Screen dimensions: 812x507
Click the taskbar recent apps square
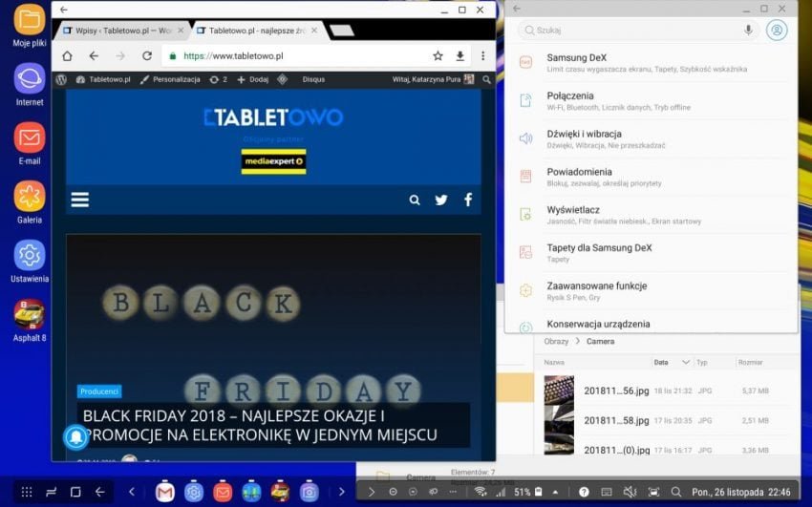pos(75,492)
